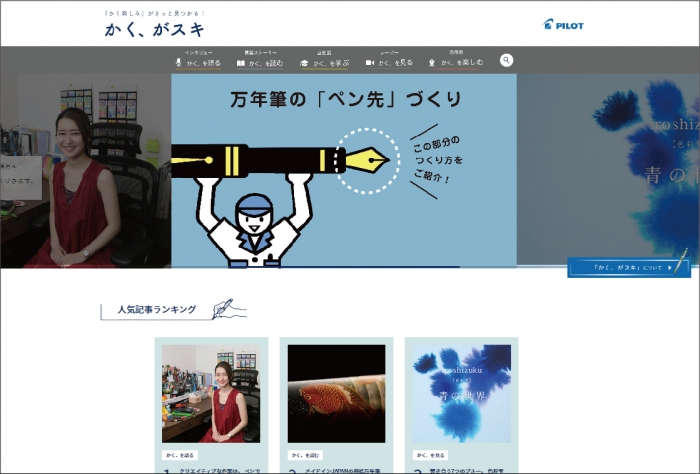Open the かく、を語る interview menu item
This screenshot has height=474, width=700.
pyautogui.click(x=201, y=63)
